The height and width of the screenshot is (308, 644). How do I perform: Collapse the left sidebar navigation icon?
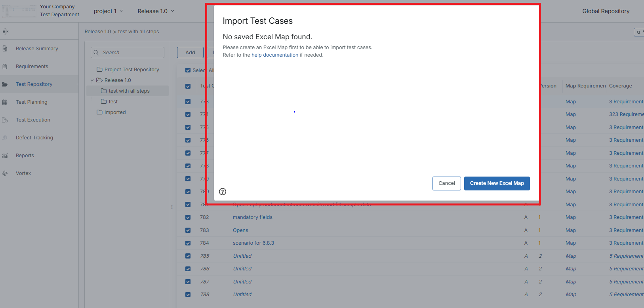pos(6,31)
